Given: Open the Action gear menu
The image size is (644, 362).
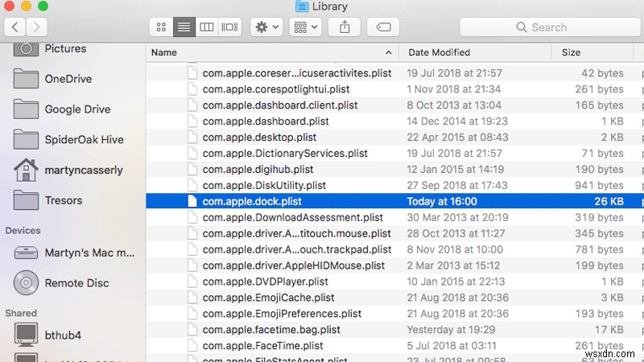Looking at the screenshot, I should point(266,27).
